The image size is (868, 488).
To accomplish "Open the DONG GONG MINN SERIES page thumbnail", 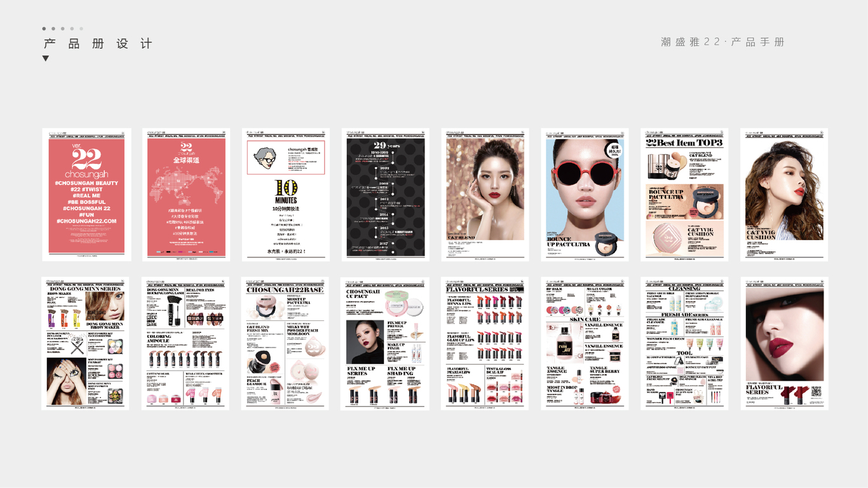I will (86, 343).
